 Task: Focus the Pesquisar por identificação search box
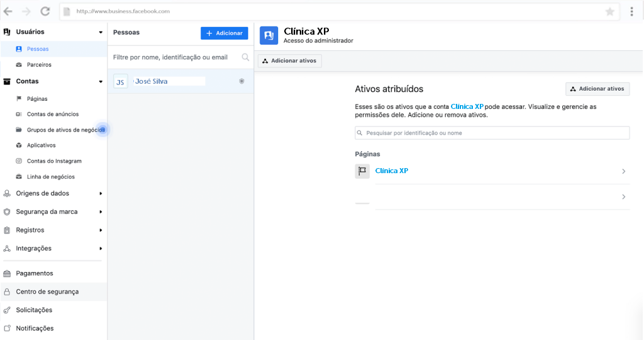pos(492,133)
